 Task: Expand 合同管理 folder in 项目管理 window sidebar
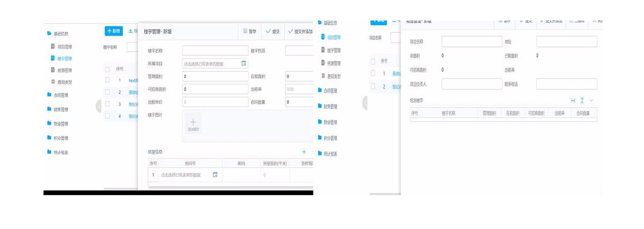point(327,90)
